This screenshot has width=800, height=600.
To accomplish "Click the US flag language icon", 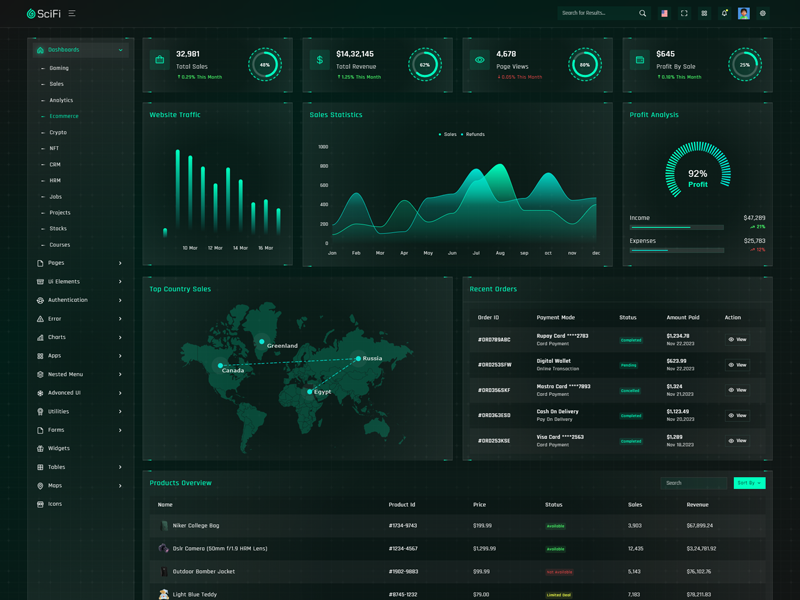I will (x=664, y=14).
